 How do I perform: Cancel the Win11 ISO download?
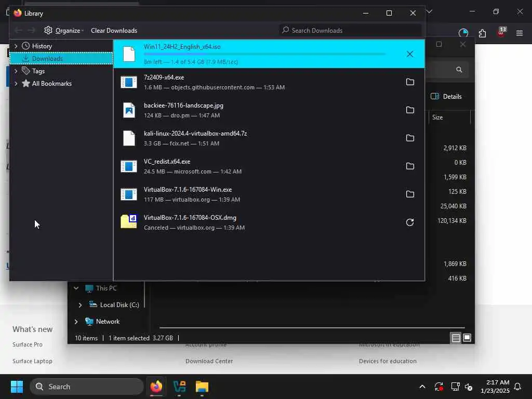point(410,54)
